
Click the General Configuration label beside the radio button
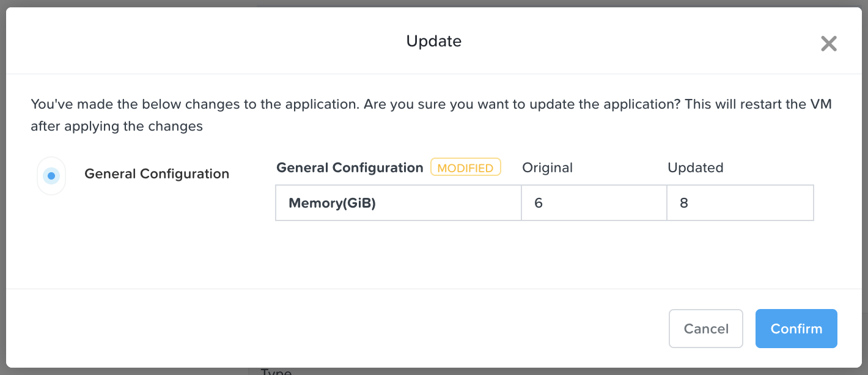(156, 174)
